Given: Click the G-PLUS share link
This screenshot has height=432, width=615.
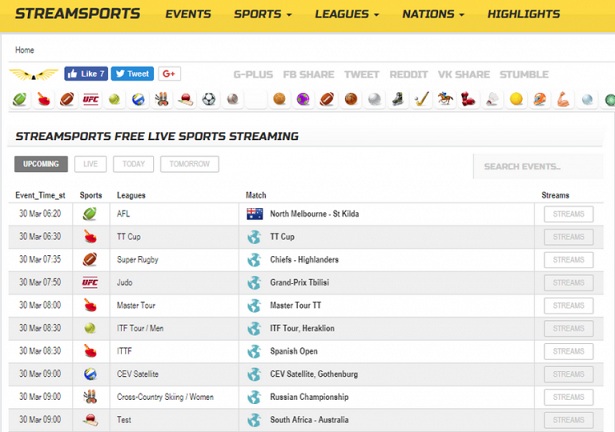Looking at the screenshot, I should point(253,75).
